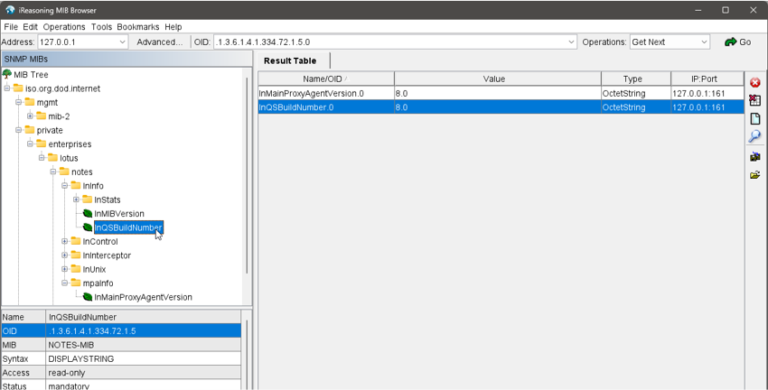768x390 pixels.
Task: Click the MIB Tree root icon
Action: click(7, 74)
